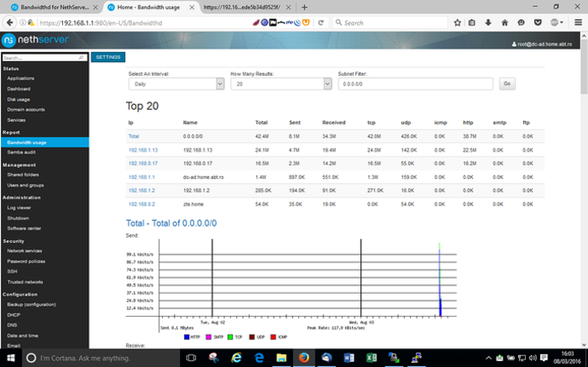Open the 192.168.1.13 IP link
This screenshot has height=367, width=588.
pyautogui.click(x=142, y=149)
